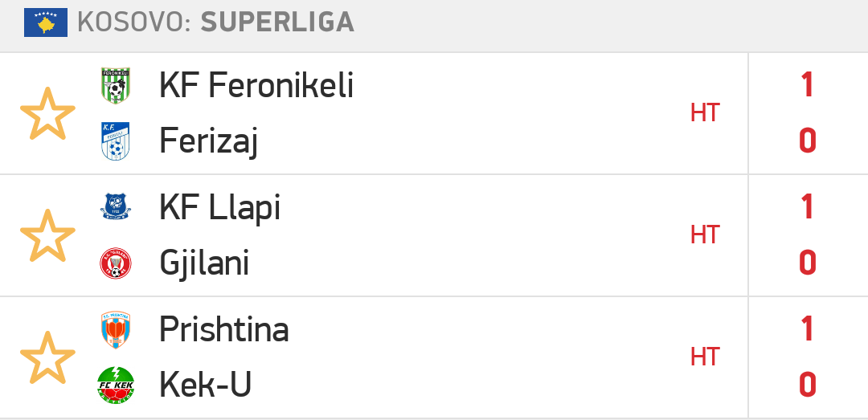Screen dimensions: 868x420
Task: Click KF Llapi score of 1
Action: 807,207
